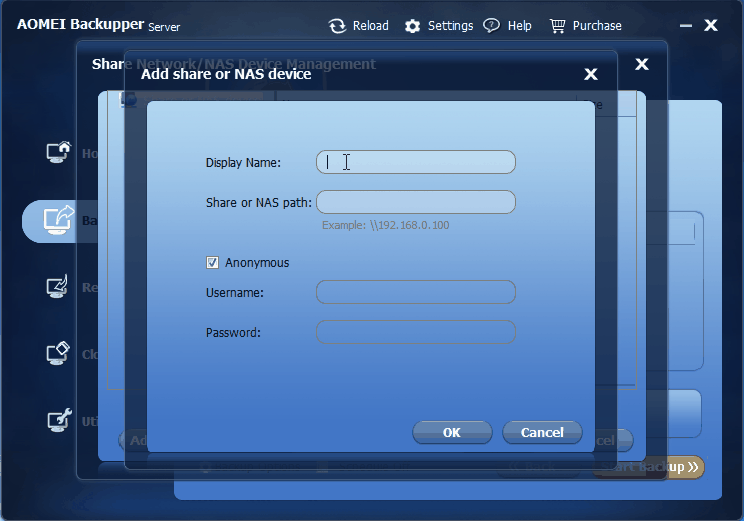This screenshot has width=744, height=521.
Task: Minimize the AOMEI Backupper window
Action: [686, 26]
